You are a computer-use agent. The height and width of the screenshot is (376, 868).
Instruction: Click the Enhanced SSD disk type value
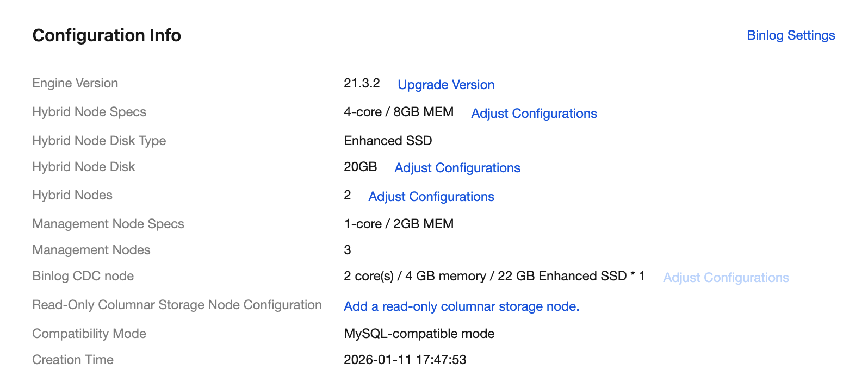click(387, 141)
